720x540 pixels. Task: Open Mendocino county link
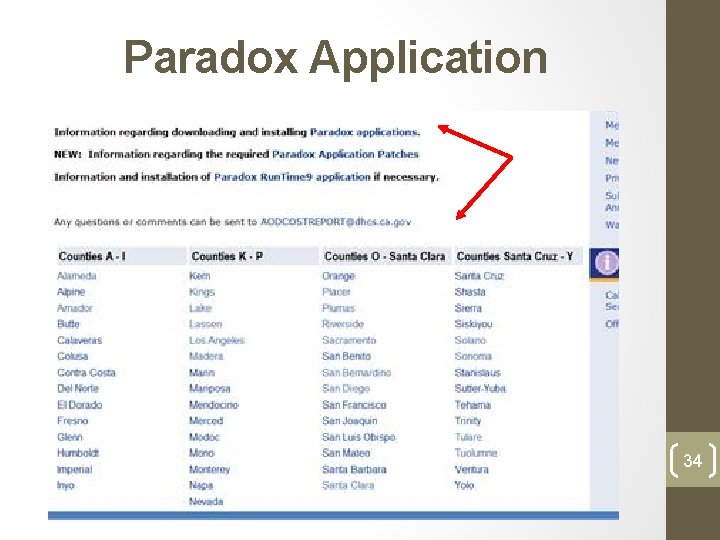tap(214, 405)
